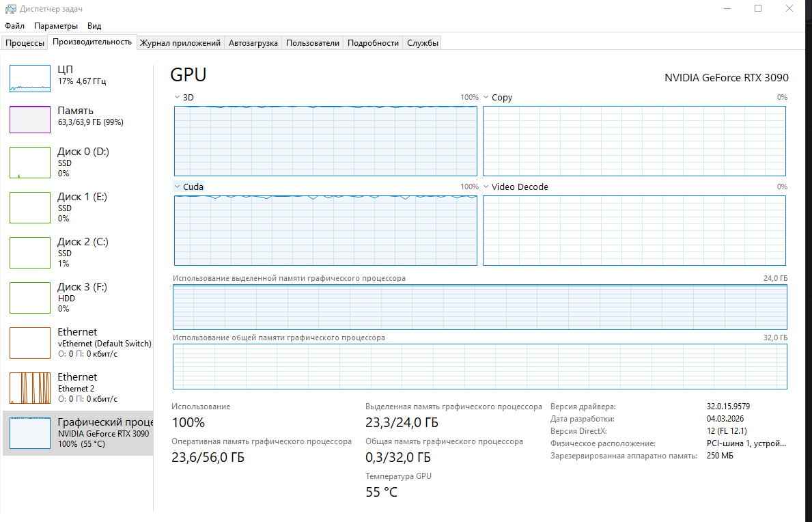
Task: Click the shared GPU memory graph
Action: coord(480,367)
